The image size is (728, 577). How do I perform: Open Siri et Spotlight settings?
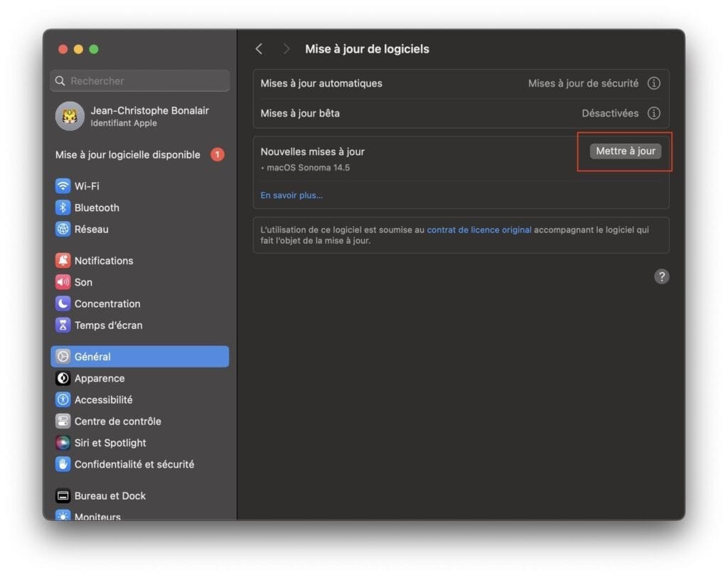pos(63,443)
